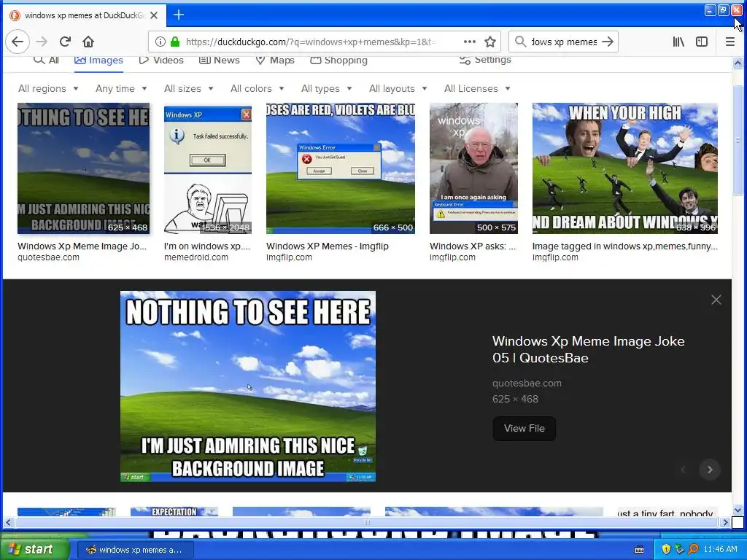Show next image with right arrow

click(x=710, y=470)
